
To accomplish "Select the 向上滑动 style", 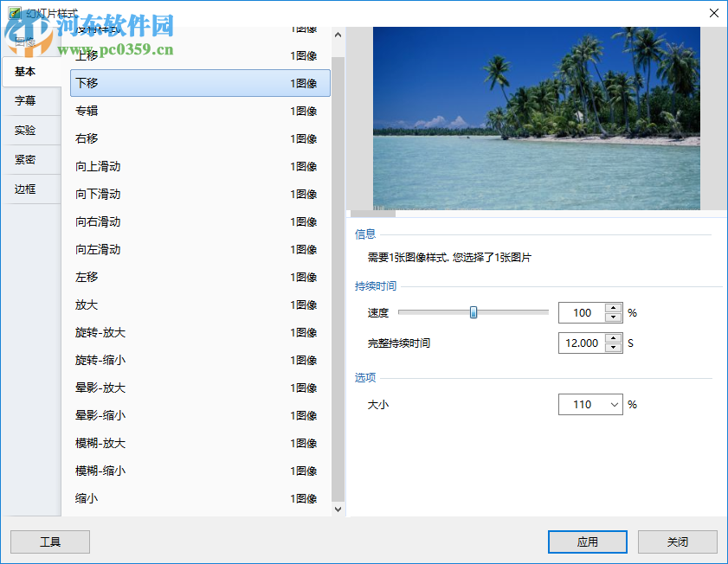I will pos(199,166).
